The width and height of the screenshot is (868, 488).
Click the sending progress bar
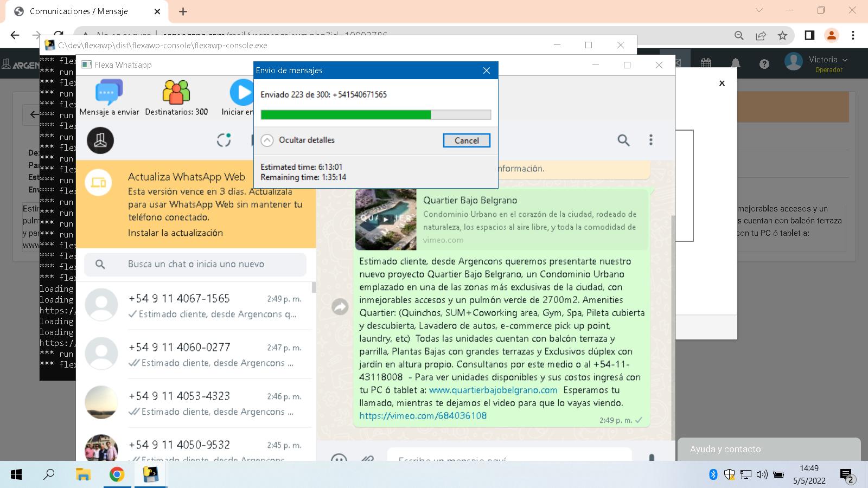pos(375,114)
